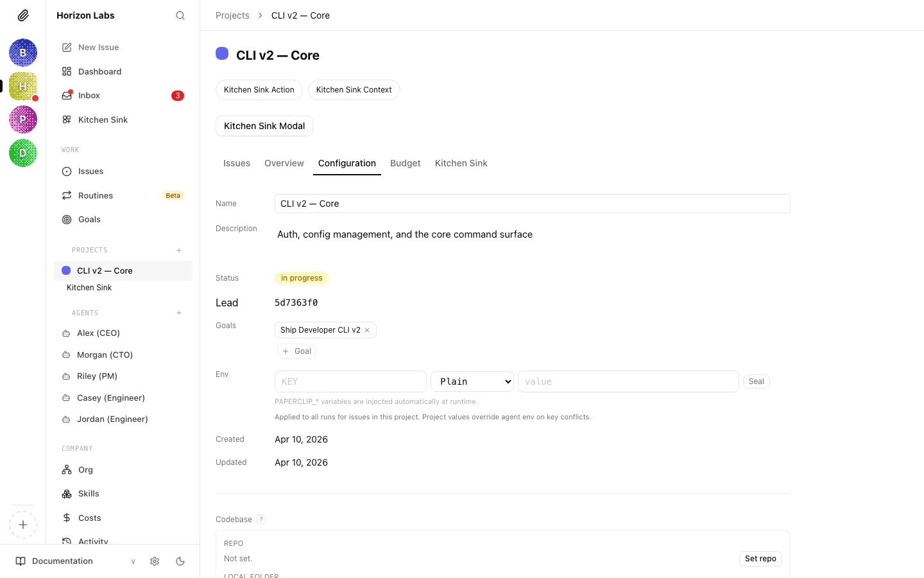Image resolution: width=924 pixels, height=578 pixels.
Task: Click the Seal button
Action: tap(757, 381)
